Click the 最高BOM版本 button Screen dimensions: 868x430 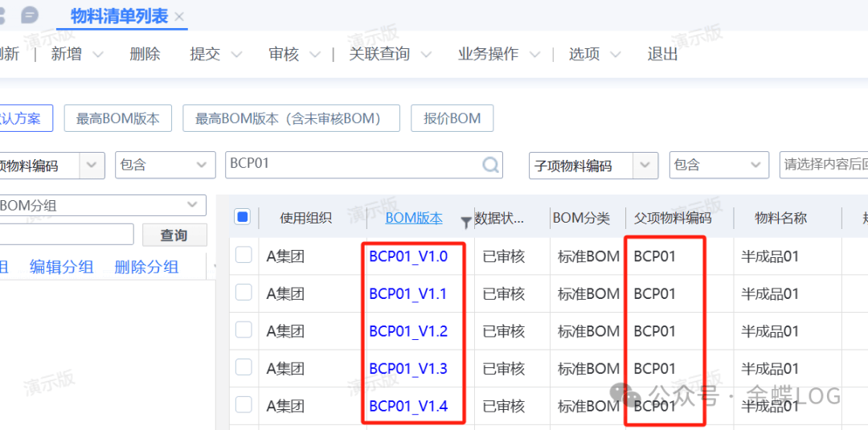pos(117,118)
